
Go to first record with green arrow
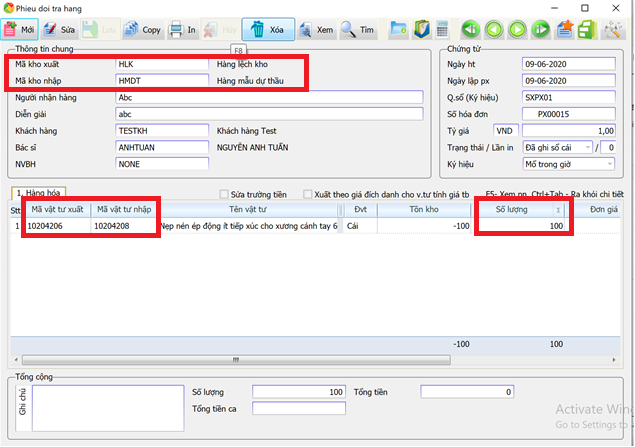pyautogui.click(x=470, y=30)
